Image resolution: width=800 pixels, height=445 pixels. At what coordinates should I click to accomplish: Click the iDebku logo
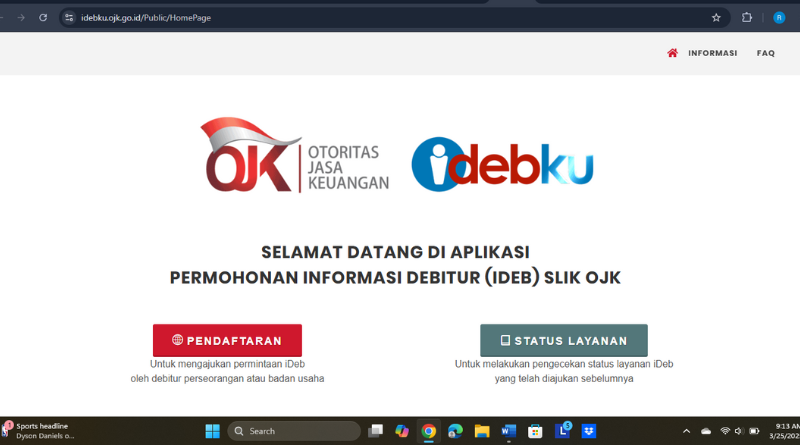coord(503,164)
